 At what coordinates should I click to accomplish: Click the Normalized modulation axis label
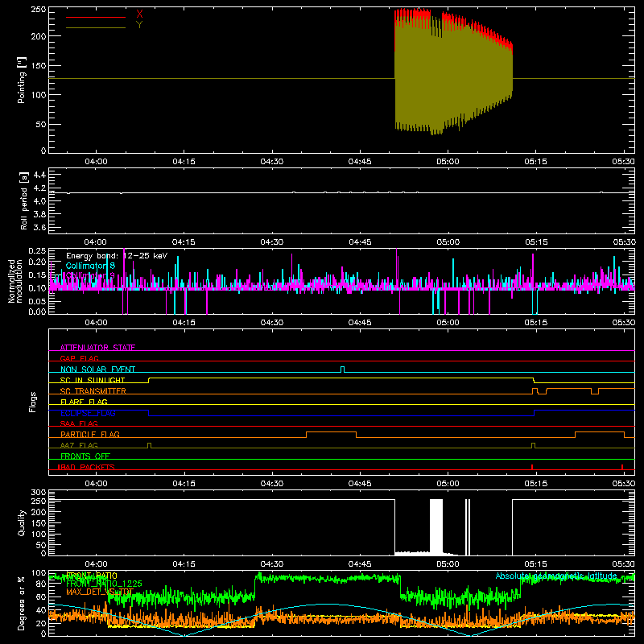click(15, 281)
